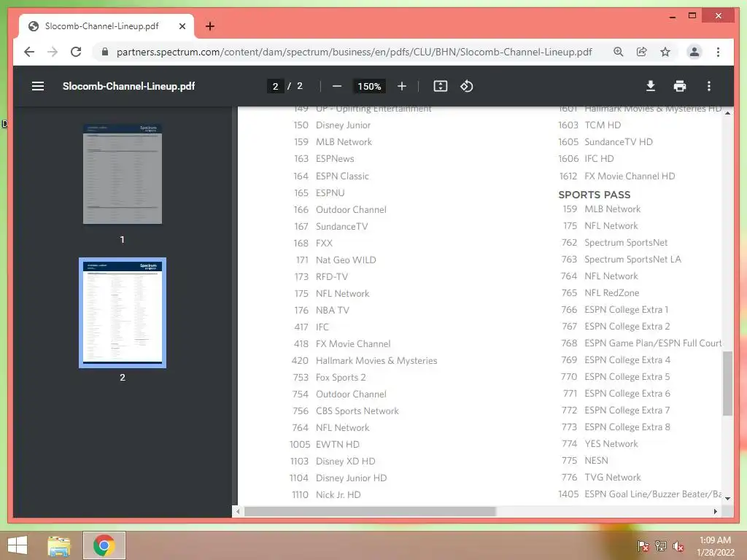Click the scroll up arrow
The image size is (747, 560).
727,113
